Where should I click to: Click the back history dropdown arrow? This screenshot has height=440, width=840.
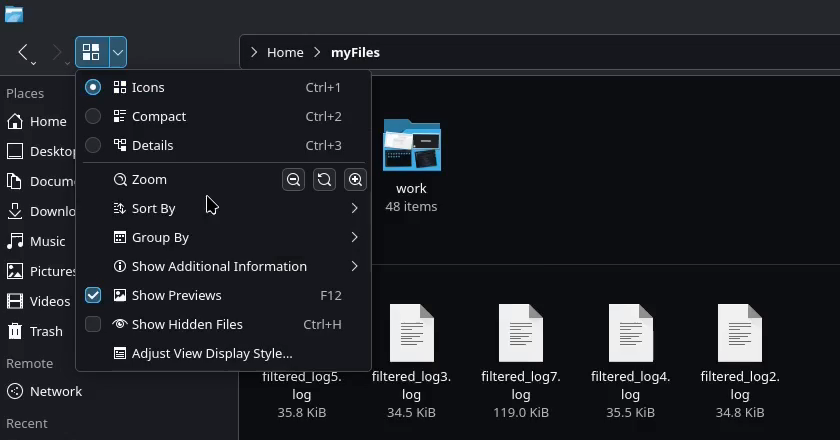tap(33, 63)
